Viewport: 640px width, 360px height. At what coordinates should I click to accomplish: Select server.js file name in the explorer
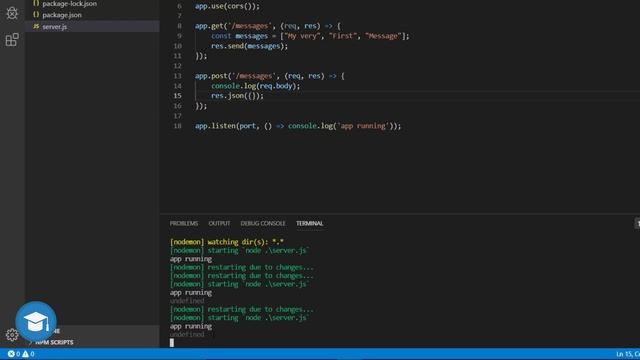click(x=55, y=27)
